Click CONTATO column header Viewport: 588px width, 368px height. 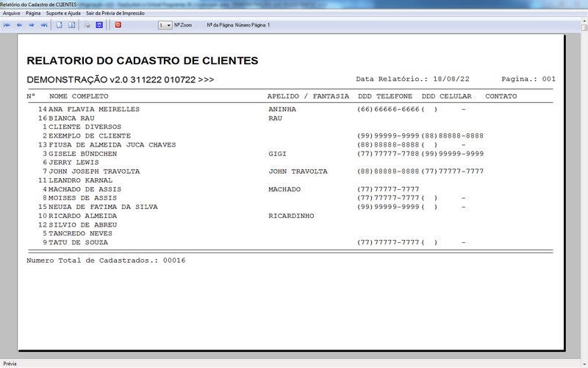[501, 96]
